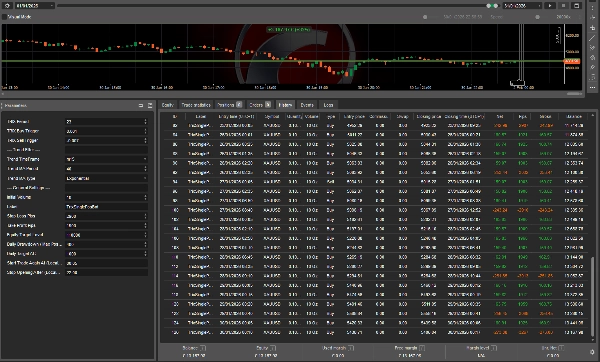
Task: Switch to the Equity tab
Action: (x=168, y=105)
